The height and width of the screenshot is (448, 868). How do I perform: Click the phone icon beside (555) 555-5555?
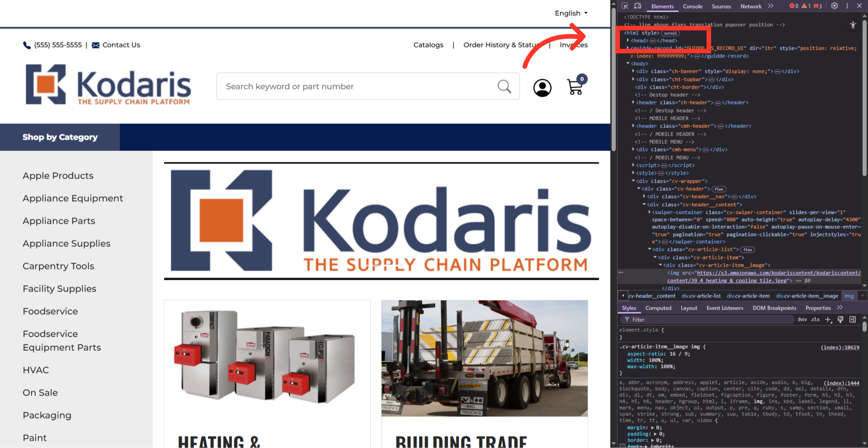[27, 45]
